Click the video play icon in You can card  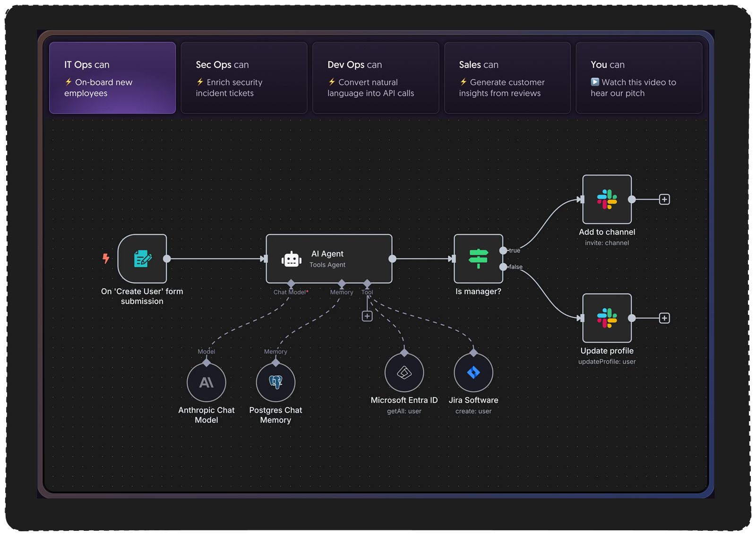click(x=595, y=82)
